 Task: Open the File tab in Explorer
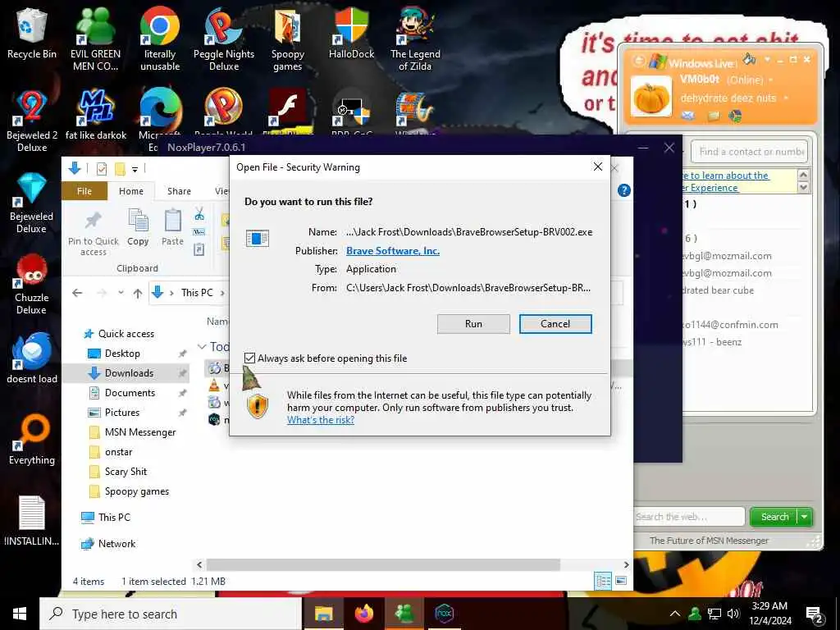pyautogui.click(x=84, y=191)
